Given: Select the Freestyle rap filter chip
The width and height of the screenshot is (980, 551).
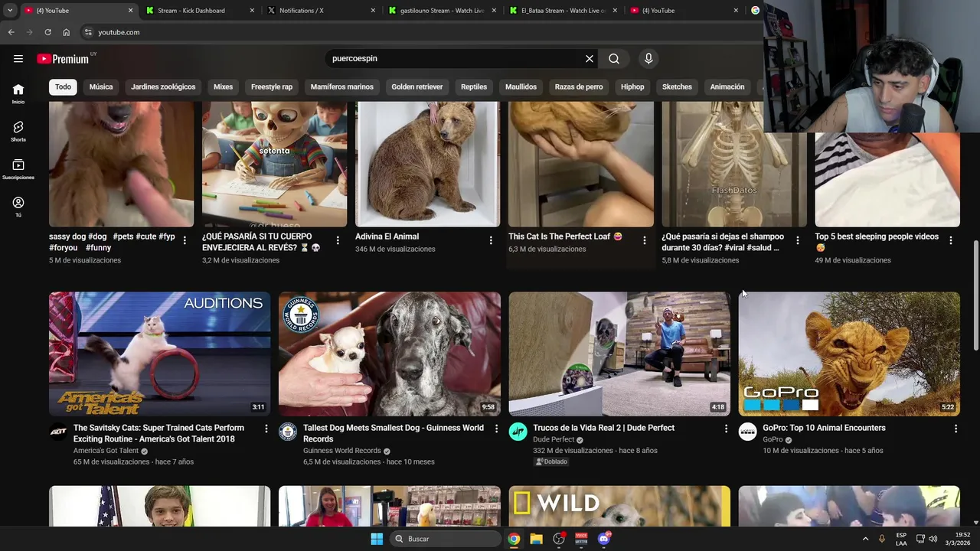Looking at the screenshot, I should 272,86.
